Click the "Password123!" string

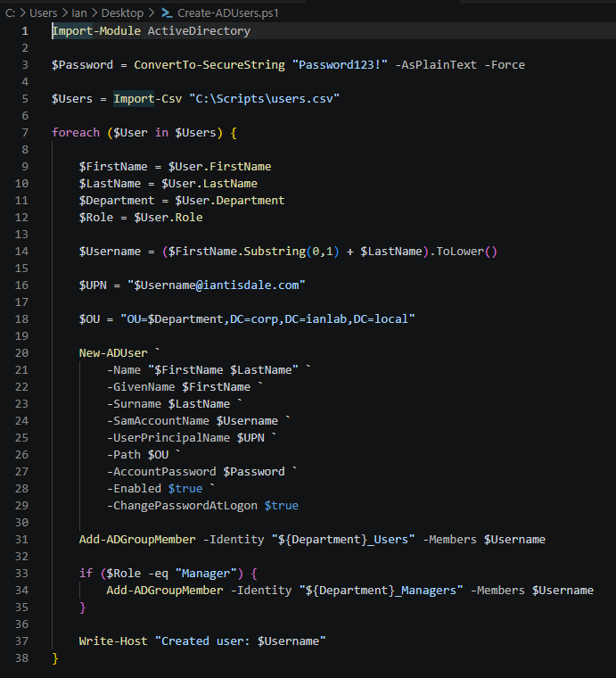[340, 65]
